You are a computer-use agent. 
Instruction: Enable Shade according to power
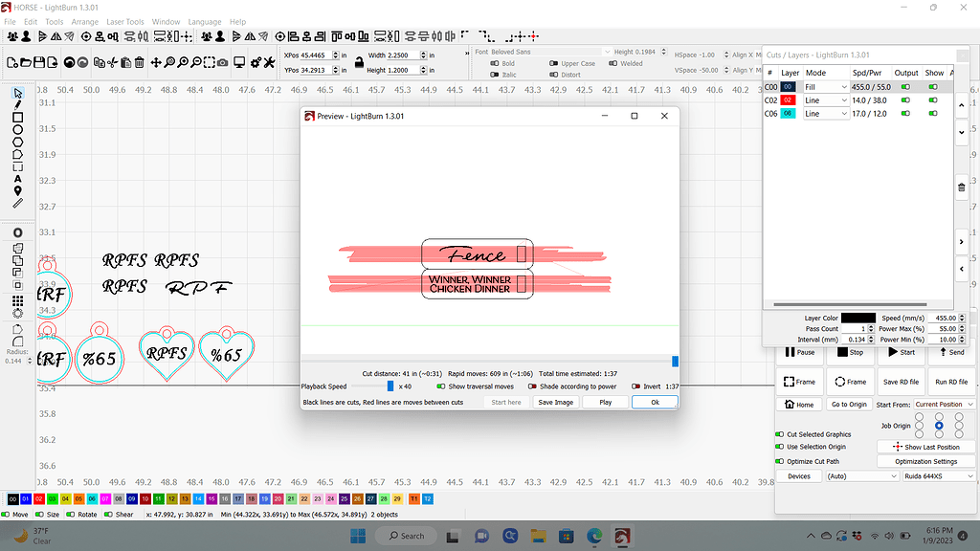pos(532,386)
